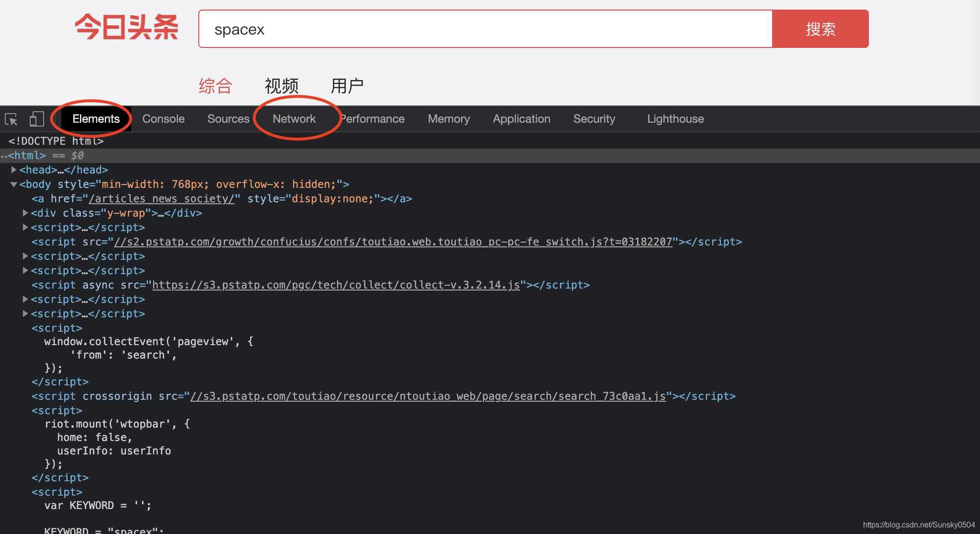
Task: Open the Application tab
Action: click(522, 119)
